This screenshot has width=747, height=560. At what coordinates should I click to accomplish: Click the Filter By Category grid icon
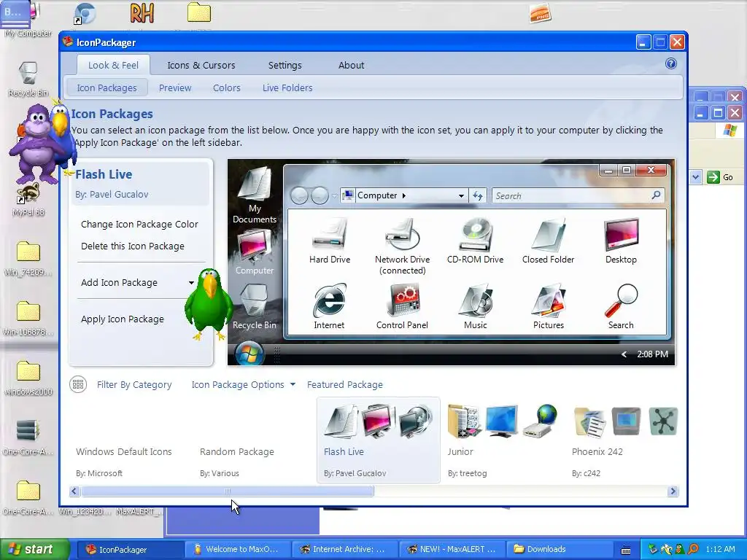(78, 384)
